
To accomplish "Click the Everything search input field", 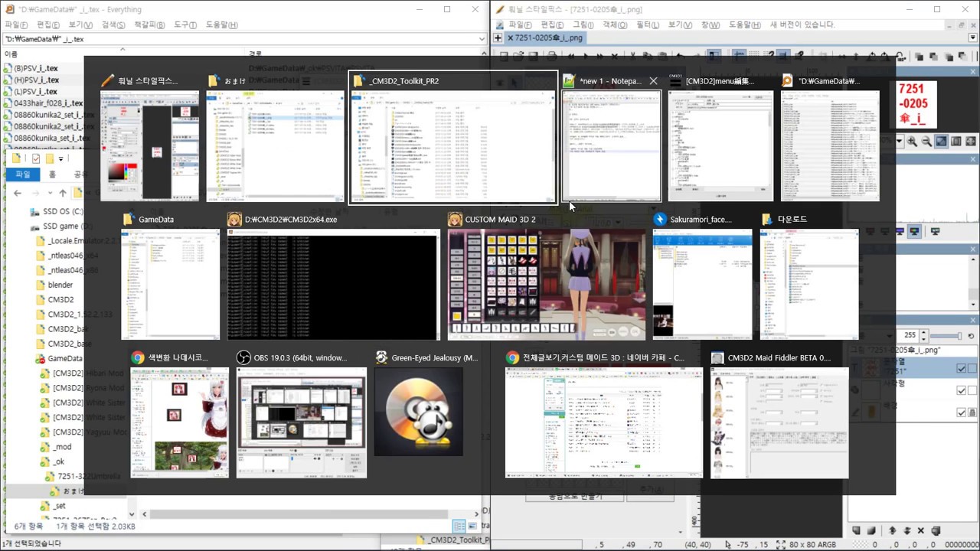I will tap(239, 38).
